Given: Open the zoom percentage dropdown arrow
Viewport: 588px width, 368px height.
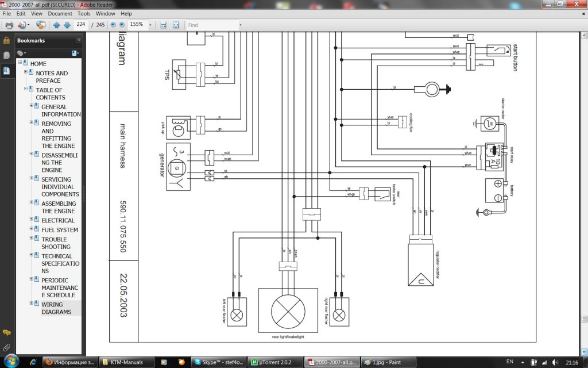Looking at the screenshot, I should click(150, 25).
